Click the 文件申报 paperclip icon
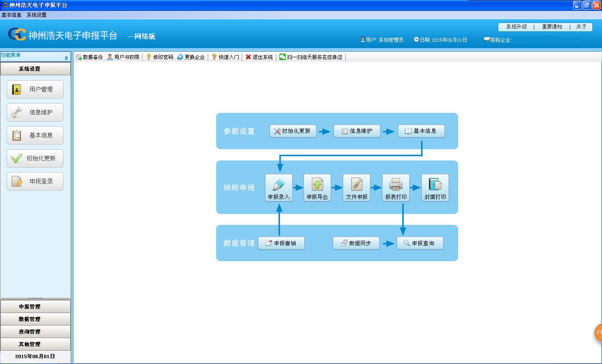The width and height of the screenshot is (602, 364). click(x=357, y=185)
